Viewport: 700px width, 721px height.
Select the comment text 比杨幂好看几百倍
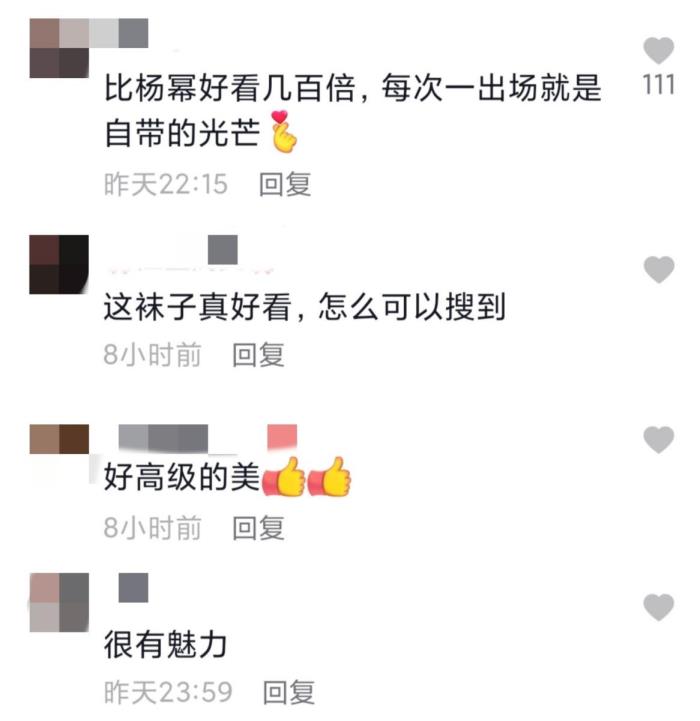click(x=230, y=87)
